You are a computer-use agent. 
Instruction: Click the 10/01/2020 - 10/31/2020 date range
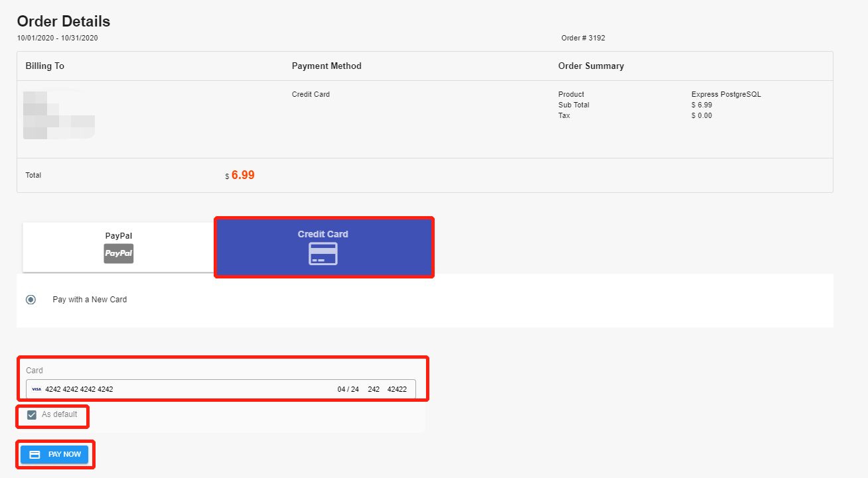coord(58,38)
